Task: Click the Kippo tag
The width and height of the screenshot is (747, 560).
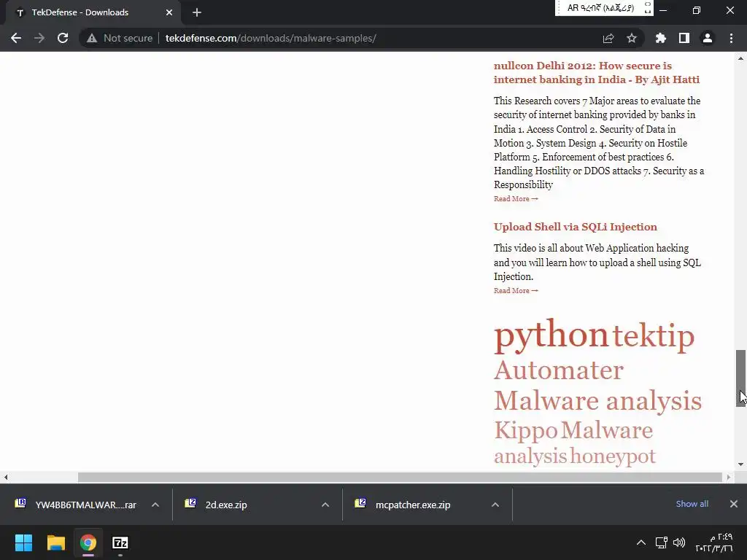Action: coord(525,430)
